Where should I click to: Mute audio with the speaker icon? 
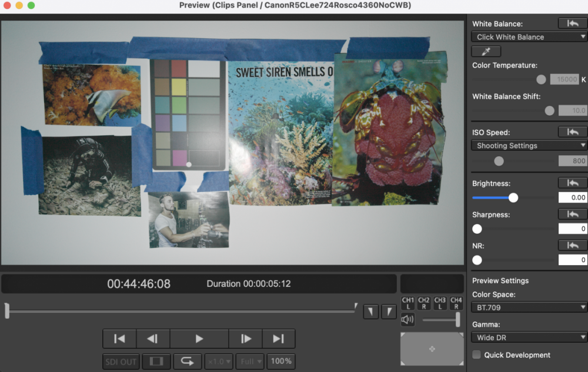pos(407,320)
